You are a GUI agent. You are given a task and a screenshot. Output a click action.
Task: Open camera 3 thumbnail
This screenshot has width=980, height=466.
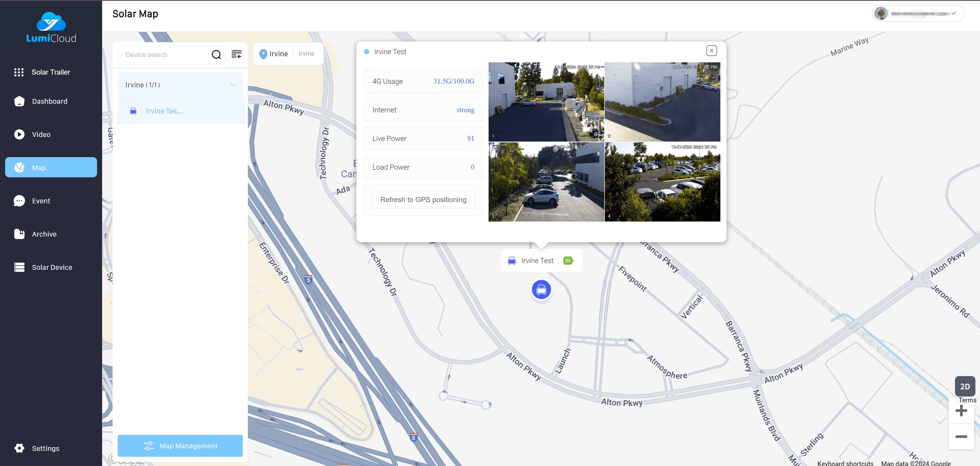pos(546,182)
